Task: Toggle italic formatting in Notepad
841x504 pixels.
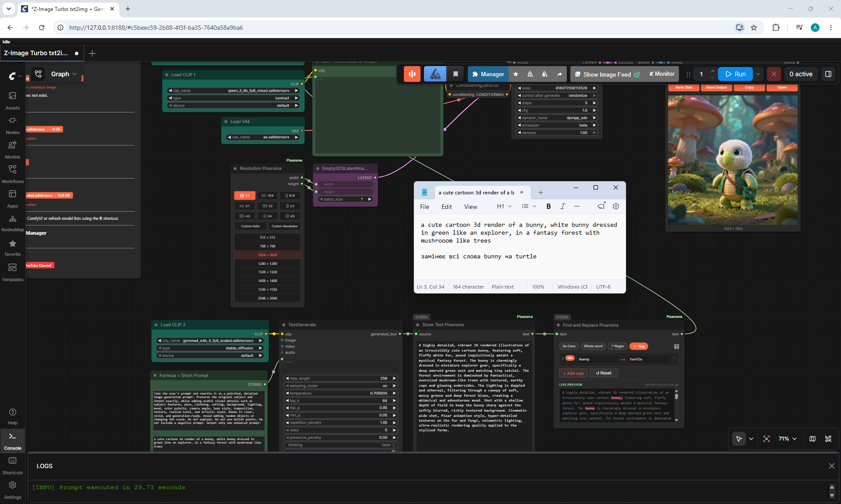Action: point(563,206)
